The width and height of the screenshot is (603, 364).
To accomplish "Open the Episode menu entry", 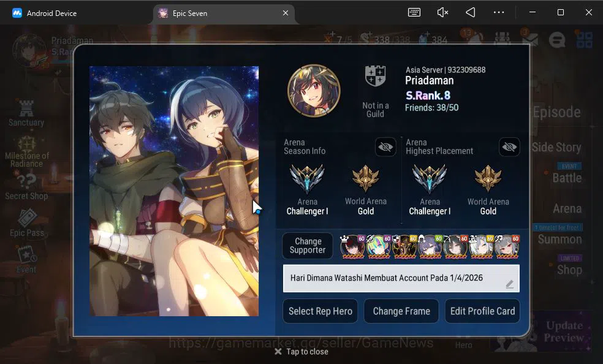I will [x=556, y=112].
